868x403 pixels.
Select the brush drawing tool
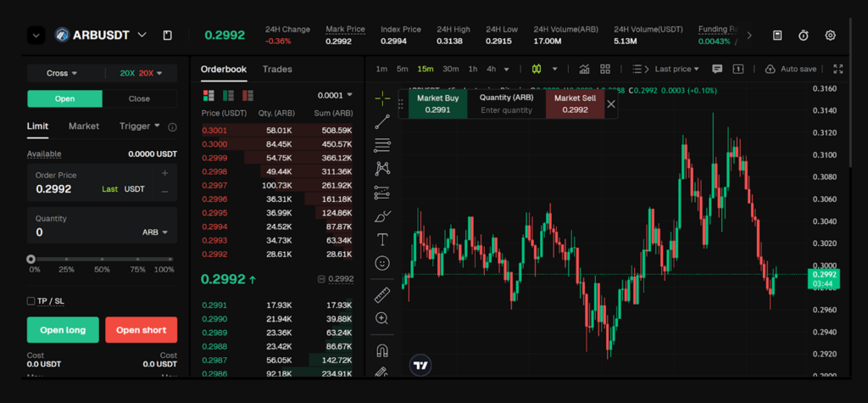coord(382,216)
